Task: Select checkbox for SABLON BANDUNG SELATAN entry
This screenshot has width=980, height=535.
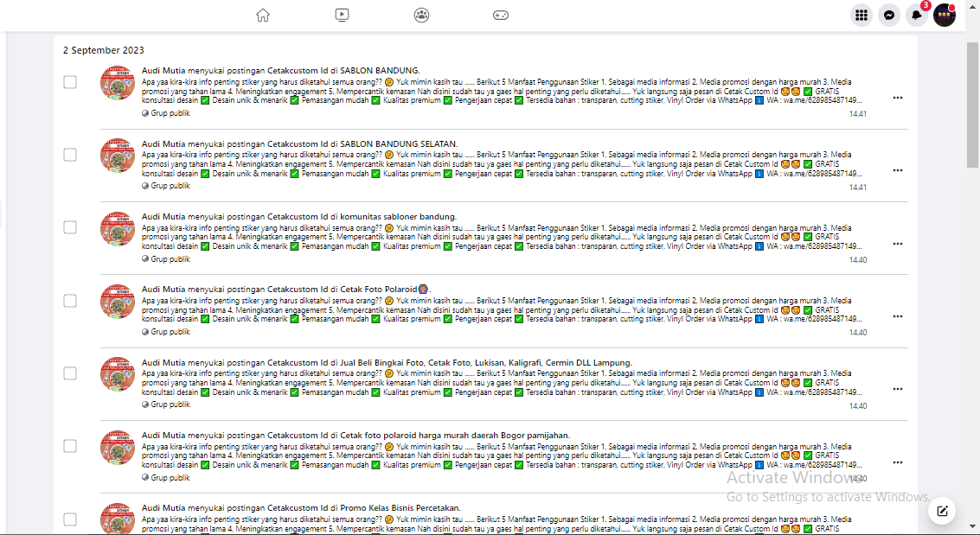Action: [x=70, y=154]
